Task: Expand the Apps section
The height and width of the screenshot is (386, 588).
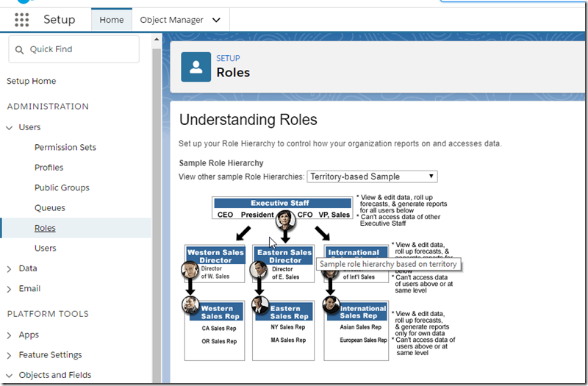Action: tap(10, 335)
